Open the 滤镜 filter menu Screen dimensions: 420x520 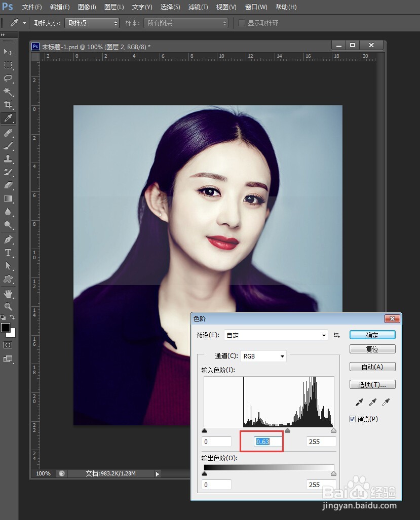[198, 7]
